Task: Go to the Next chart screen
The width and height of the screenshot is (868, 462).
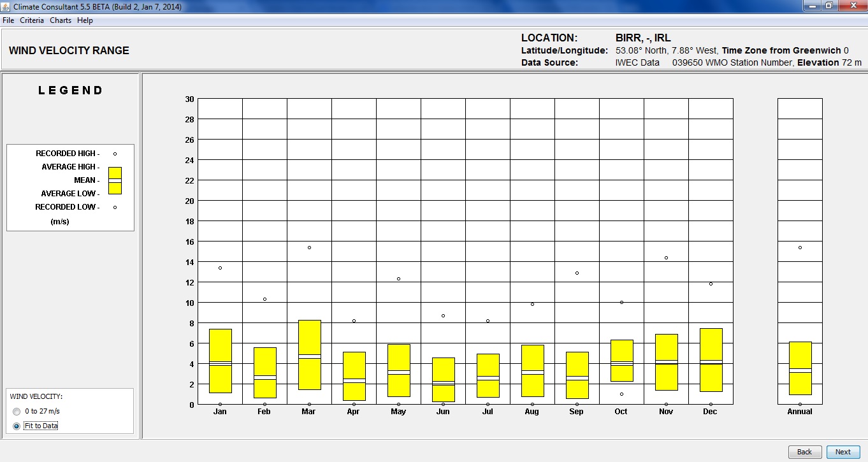Action: pyautogui.click(x=843, y=452)
